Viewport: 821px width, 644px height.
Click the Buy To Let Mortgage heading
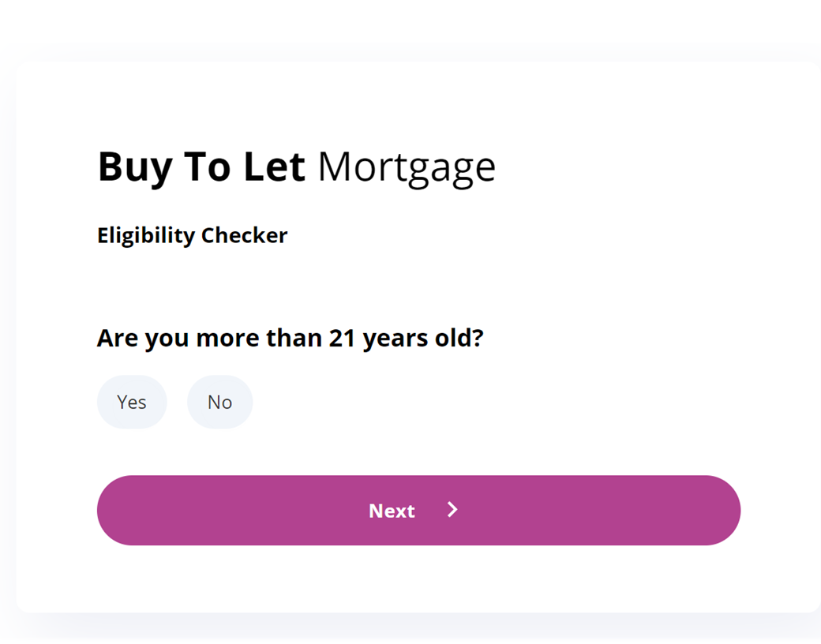296,168
